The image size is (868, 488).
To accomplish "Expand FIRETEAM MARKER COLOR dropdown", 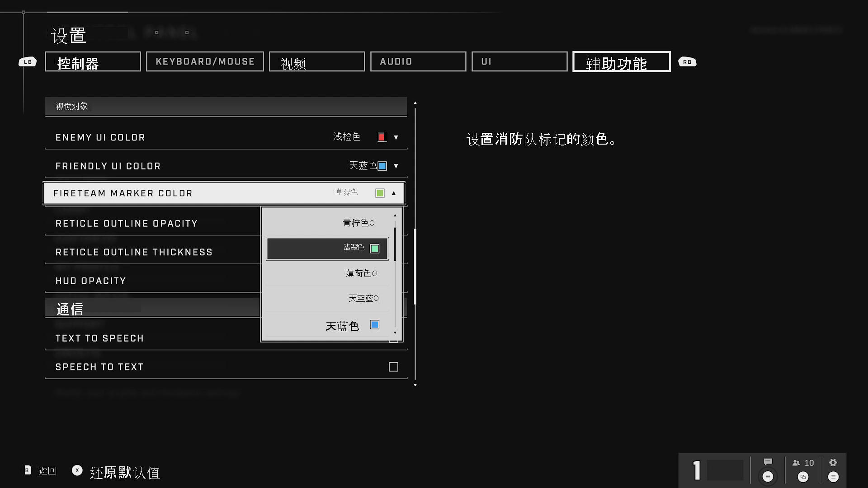I will pyautogui.click(x=393, y=192).
